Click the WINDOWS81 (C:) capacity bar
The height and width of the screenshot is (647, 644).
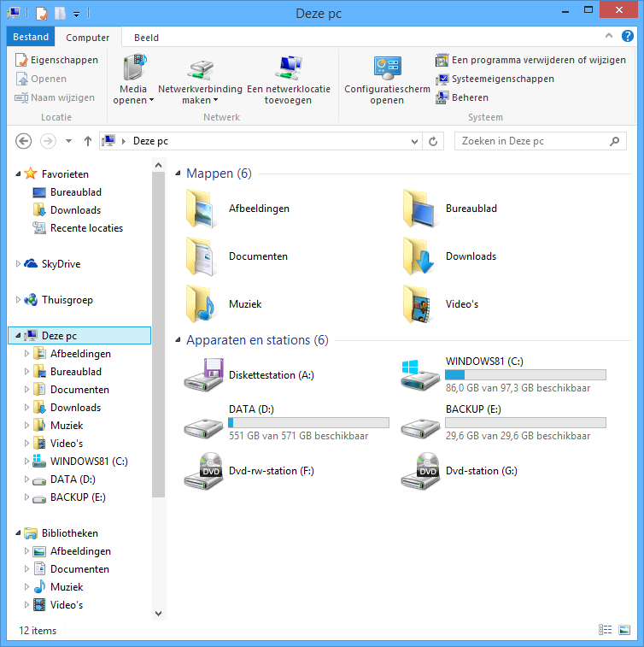pyautogui.click(x=525, y=374)
